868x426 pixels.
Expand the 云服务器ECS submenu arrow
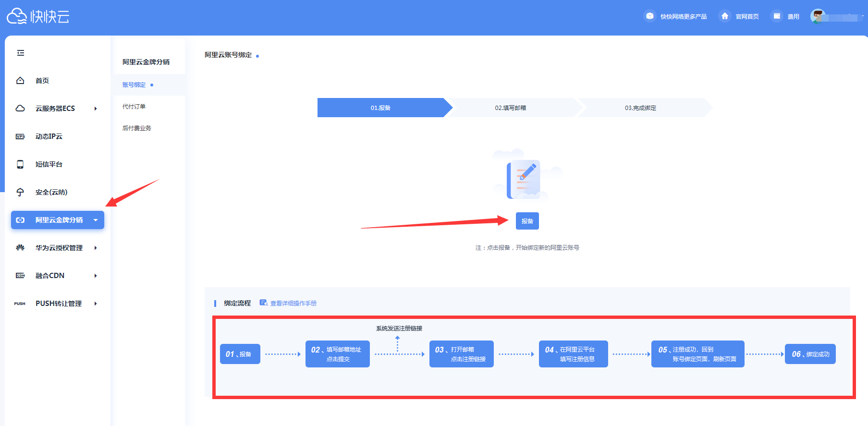tap(96, 109)
